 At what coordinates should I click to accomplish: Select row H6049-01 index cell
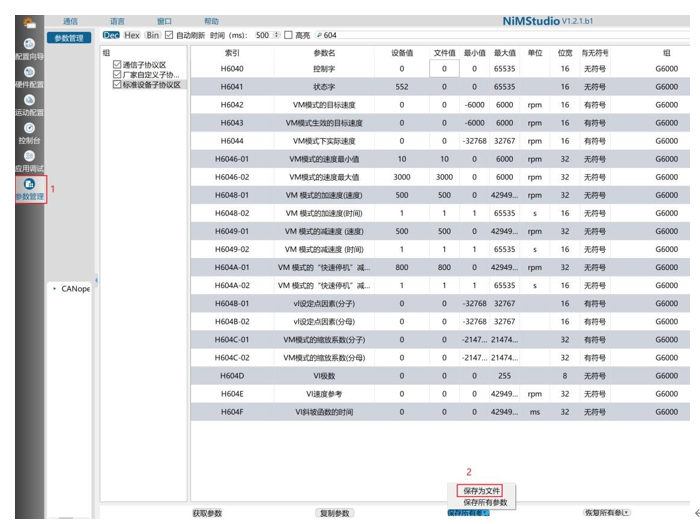click(x=232, y=231)
